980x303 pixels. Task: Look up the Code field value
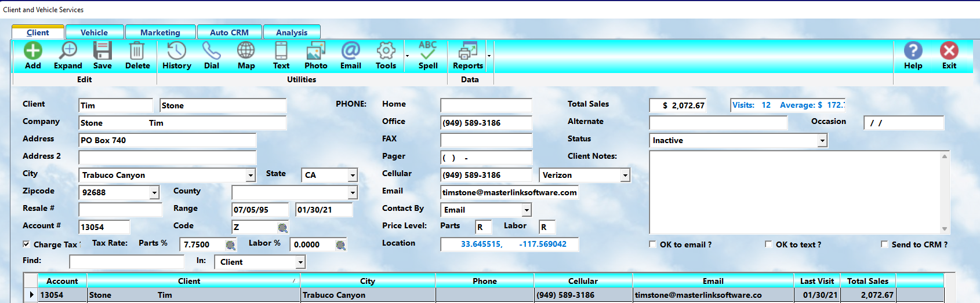pos(282,228)
